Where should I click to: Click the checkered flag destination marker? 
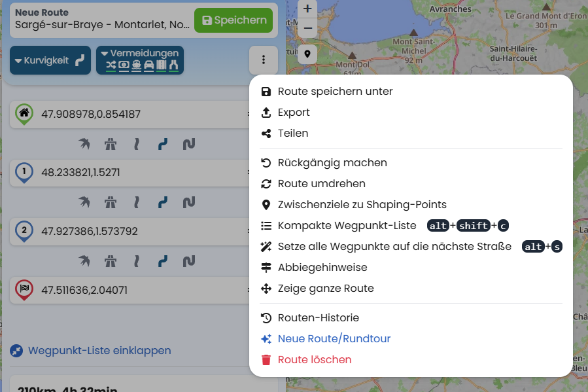pos(24,289)
